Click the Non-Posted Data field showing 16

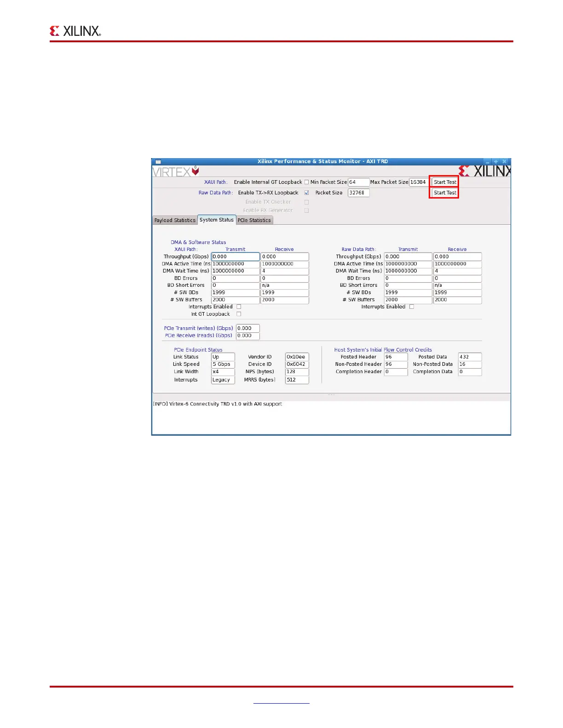(470, 364)
